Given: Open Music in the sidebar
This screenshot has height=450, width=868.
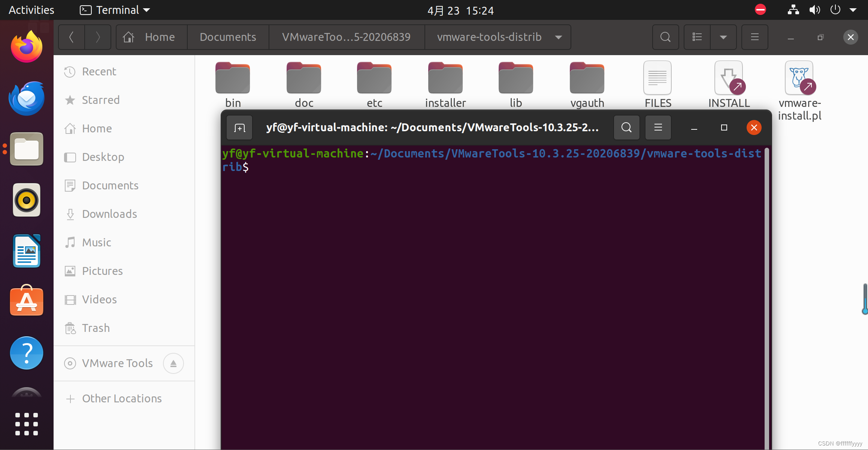Looking at the screenshot, I should [x=124, y=243].
